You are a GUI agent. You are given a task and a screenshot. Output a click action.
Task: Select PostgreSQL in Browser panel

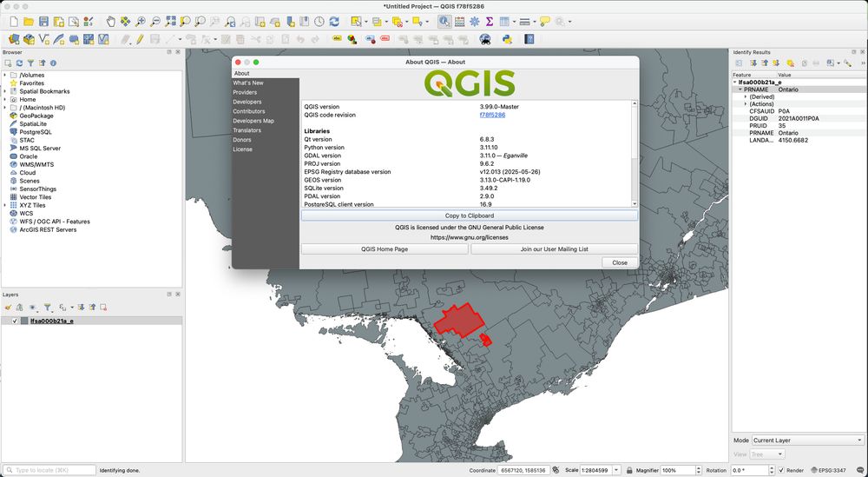pos(36,132)
